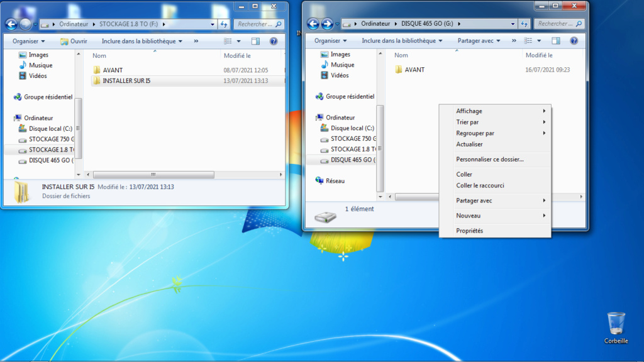Select Musique library in left window sidebar
Screen dimensions: 644x362
tap(36, 65)
